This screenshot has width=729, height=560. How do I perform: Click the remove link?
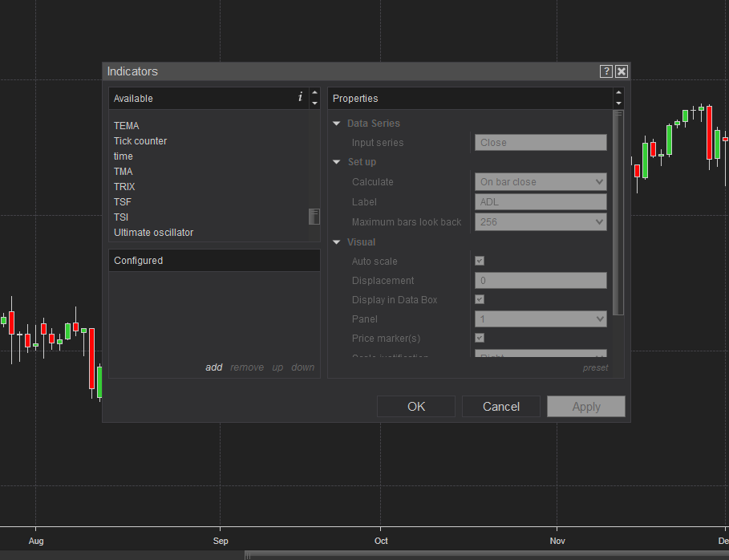click(247, 367)
